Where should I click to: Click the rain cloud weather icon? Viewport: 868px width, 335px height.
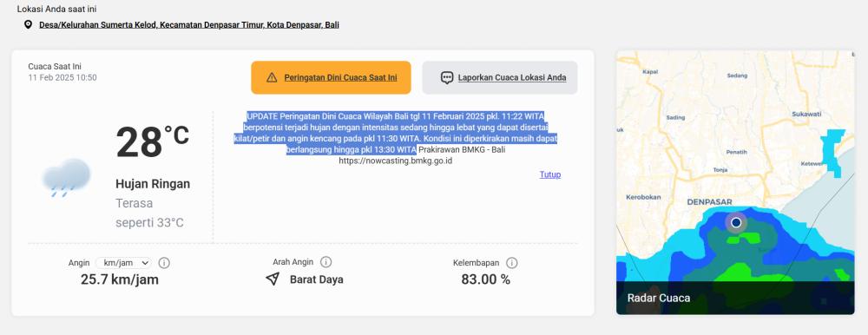pos(67,178)
